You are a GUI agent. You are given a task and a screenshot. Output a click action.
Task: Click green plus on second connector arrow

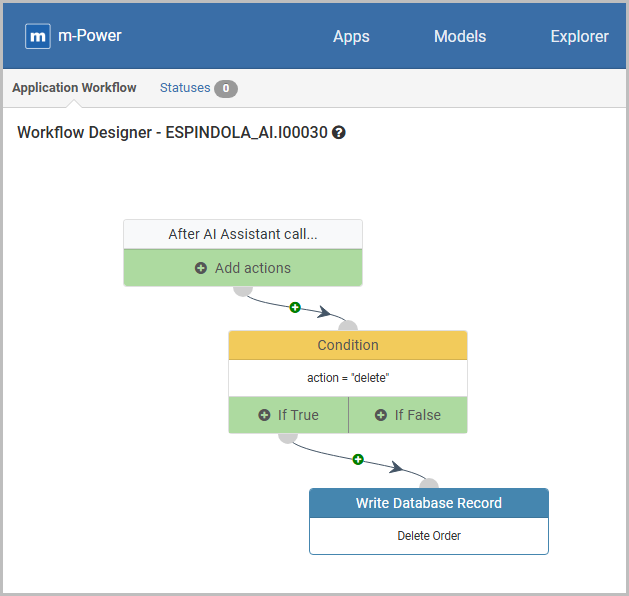[358, 459]
